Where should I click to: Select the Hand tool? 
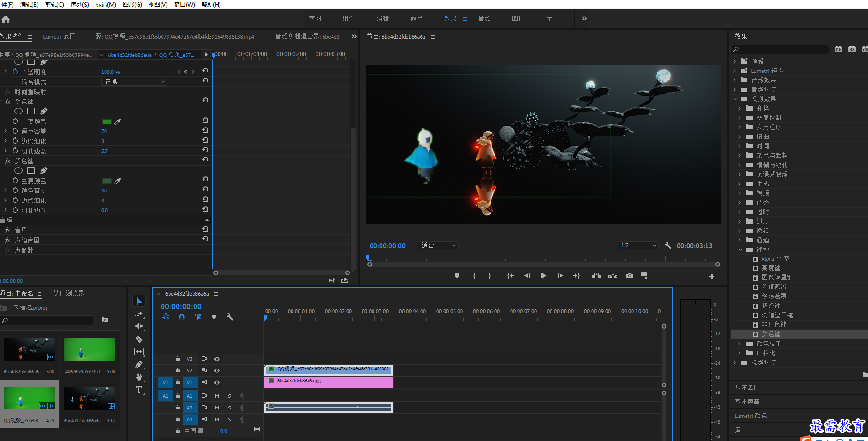pos(139,377)
